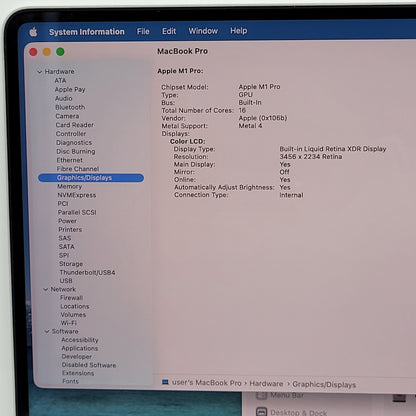Image resolution: width=416 pixels, height=416 pixels.
Task: Select Storage in the sidebar
Action: tap(71, 264)
